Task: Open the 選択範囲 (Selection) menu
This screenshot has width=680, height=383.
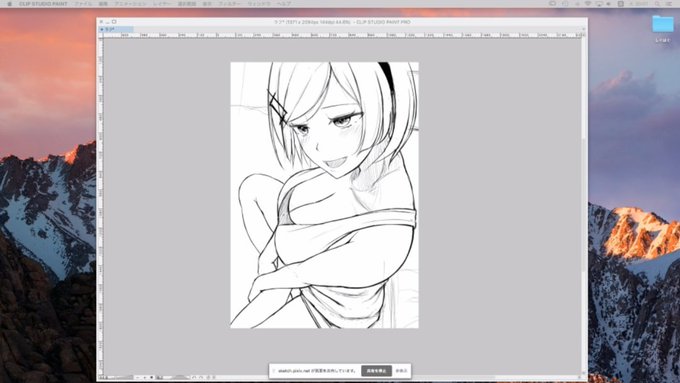Action: tap(187, 3)
